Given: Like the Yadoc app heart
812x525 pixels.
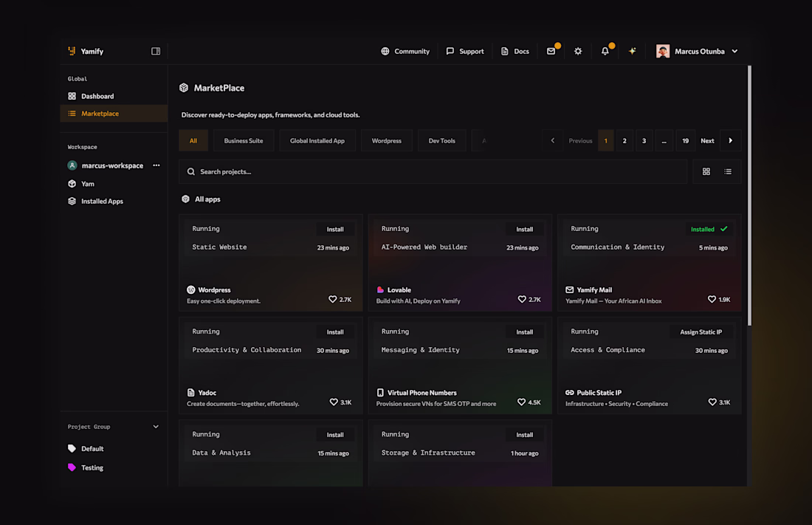Looking at the screenshot, I should (x=334, y=402).
